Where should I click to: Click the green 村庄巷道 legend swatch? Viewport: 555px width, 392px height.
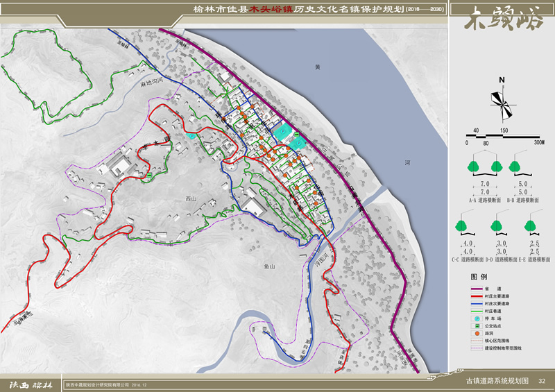[476, 312]
